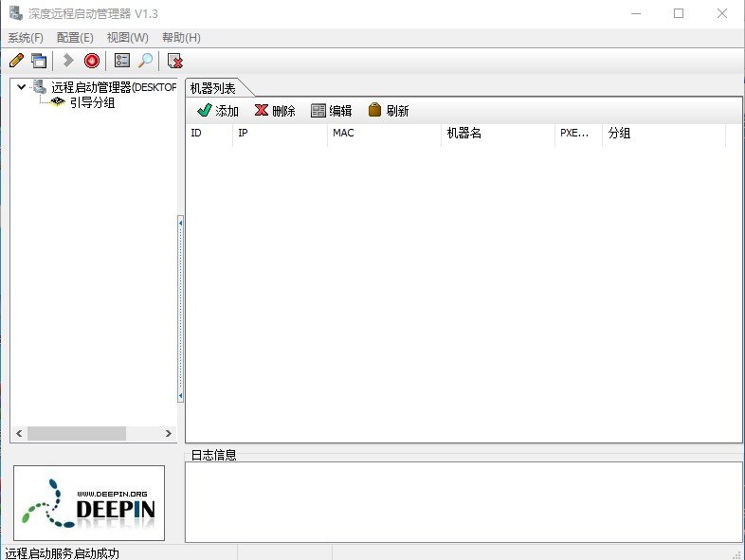Sort by the 机器名 column header

[x=498, y=133]
